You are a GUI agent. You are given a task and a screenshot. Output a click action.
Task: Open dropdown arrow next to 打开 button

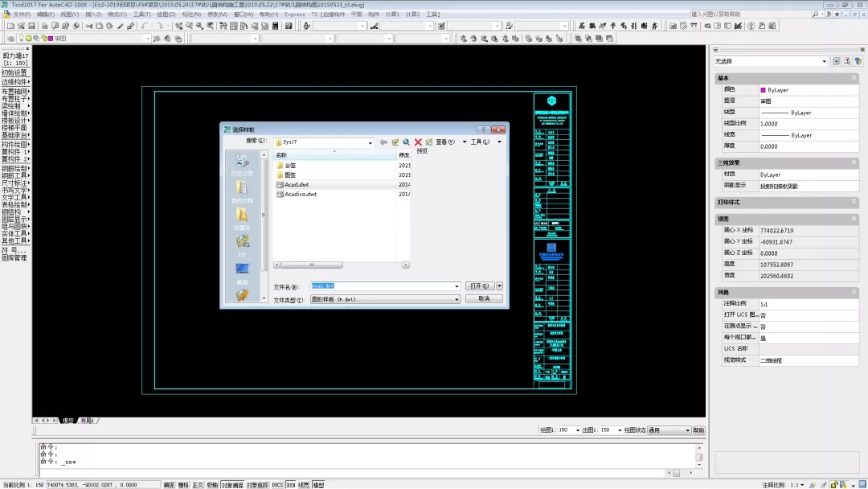(x=499, y=286)
